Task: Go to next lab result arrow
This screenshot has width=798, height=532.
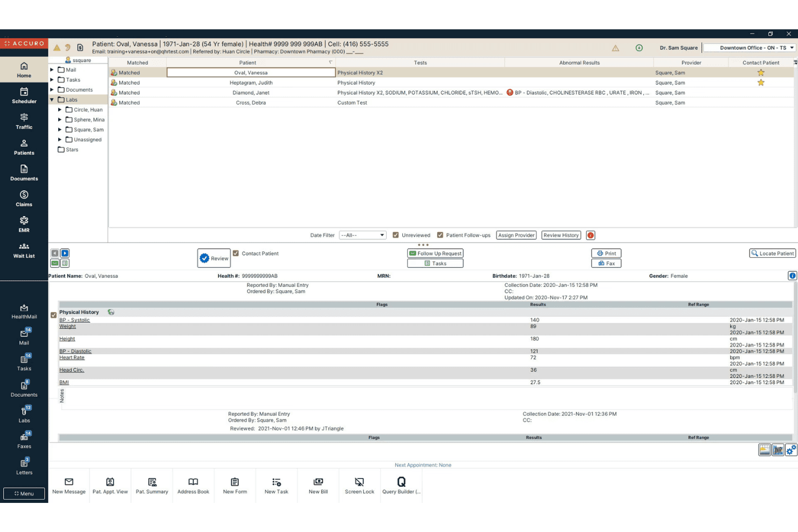Action: (x=65, y=253)
